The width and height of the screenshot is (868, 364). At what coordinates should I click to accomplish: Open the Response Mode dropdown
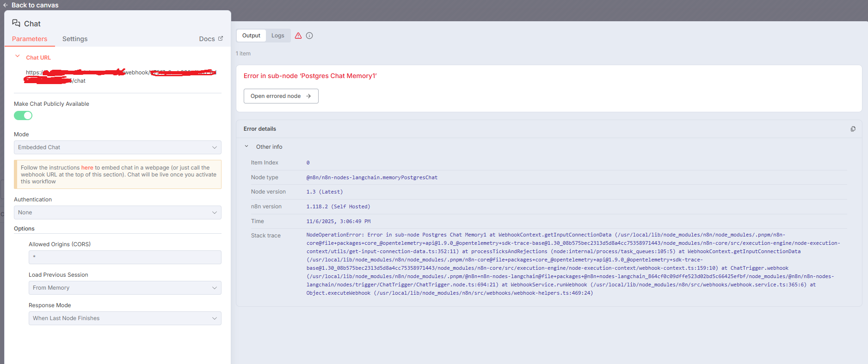click(x=125, y=318)
